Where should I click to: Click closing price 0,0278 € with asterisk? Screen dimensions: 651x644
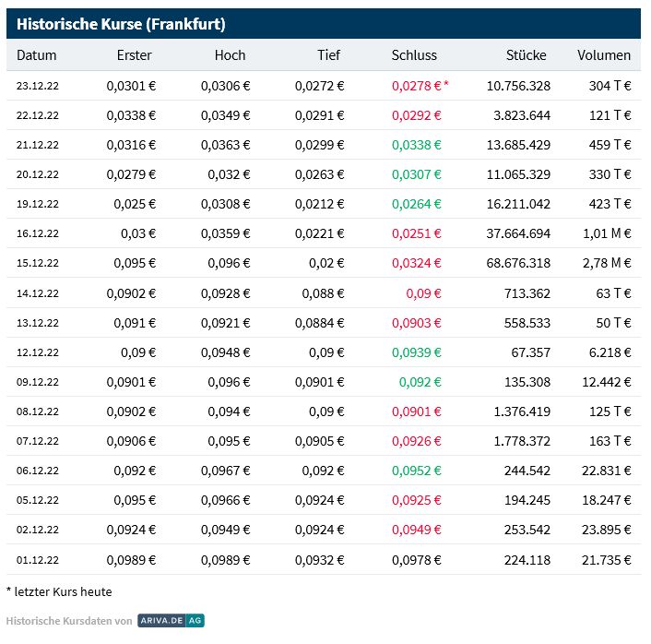420,86
